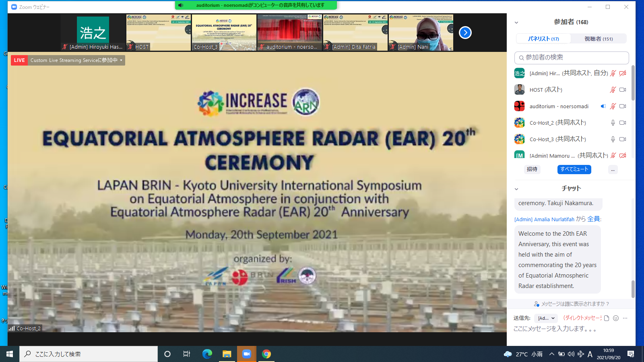Show next video thumbnails with blue arrow
Screen dimensions: 644x362
coord(465,33)
